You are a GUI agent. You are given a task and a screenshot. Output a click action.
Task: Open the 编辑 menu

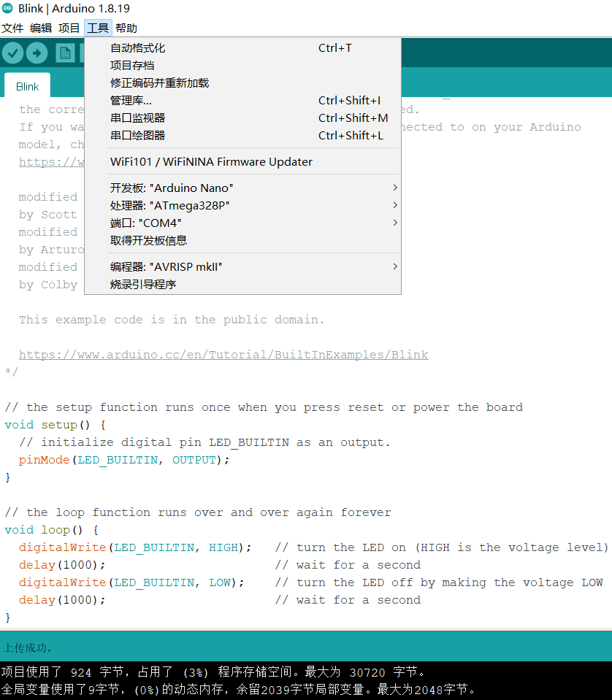click(41, 28)
